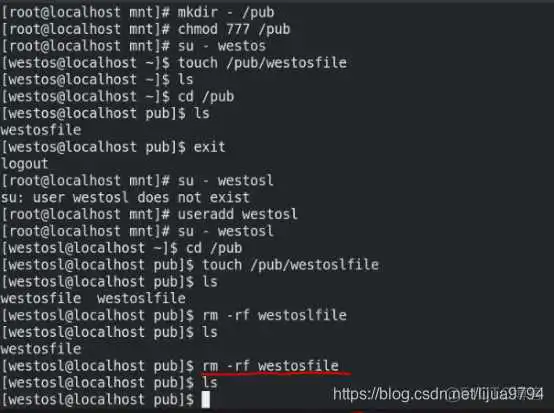Click the 'su: user westosl does not exist' message
Viewport: 554px width, 413px height.
pos(125,197)
